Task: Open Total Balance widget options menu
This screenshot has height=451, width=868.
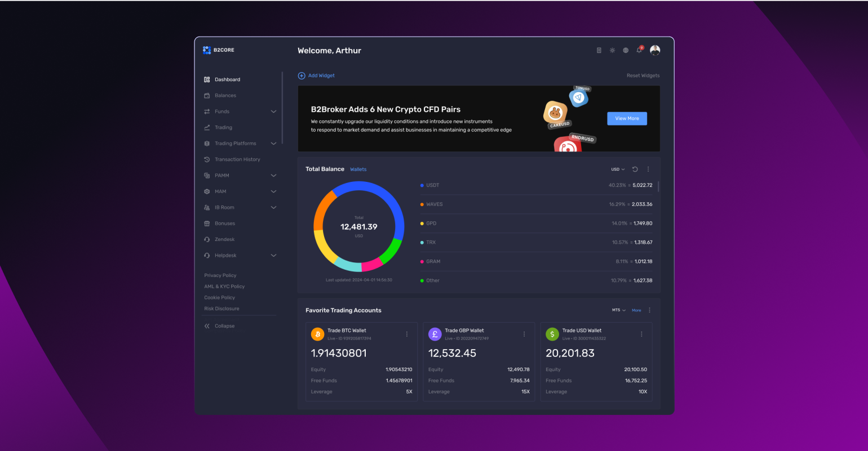Action: point(648,169)
